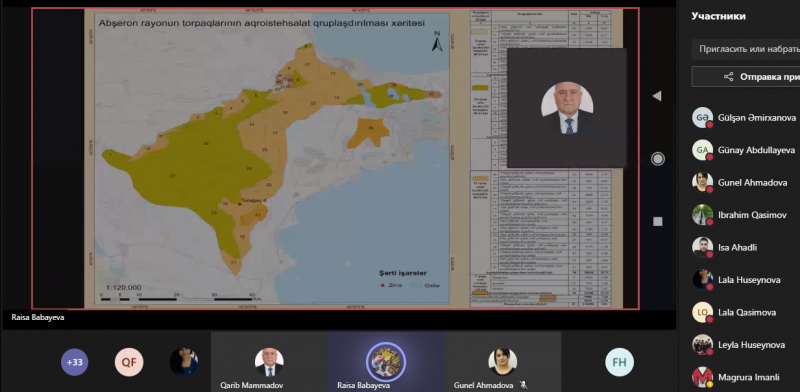Select Gülşən Əmirxanova in participants list
Image resolution: width=800 pixels, height=392 pixels.
(746, 117)
